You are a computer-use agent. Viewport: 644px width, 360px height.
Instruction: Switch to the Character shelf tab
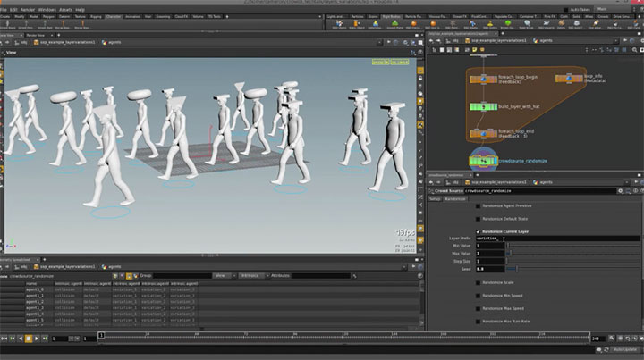[114, 17]
